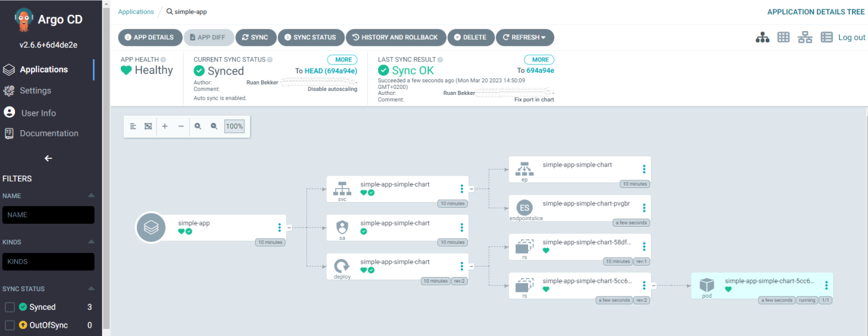Open three-dot menu of simple-app root node
The width and height of the screenshot is (868, 336).
click(279, 227)
